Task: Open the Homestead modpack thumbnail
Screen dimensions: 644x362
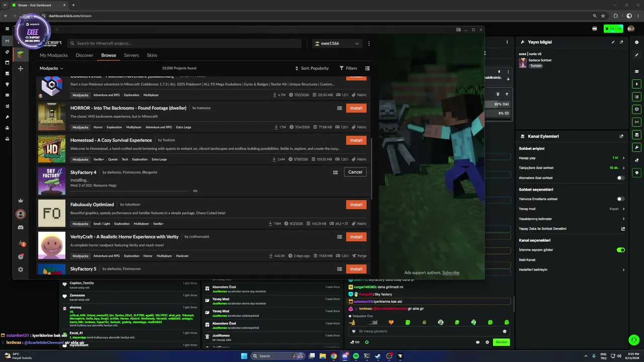Action: point(52,149)
